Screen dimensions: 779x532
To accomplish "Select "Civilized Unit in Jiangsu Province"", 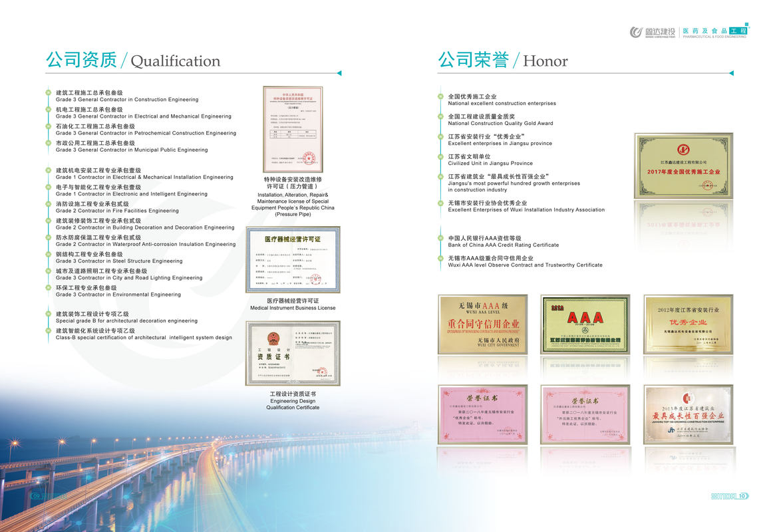I will click(x=490, y=164).
